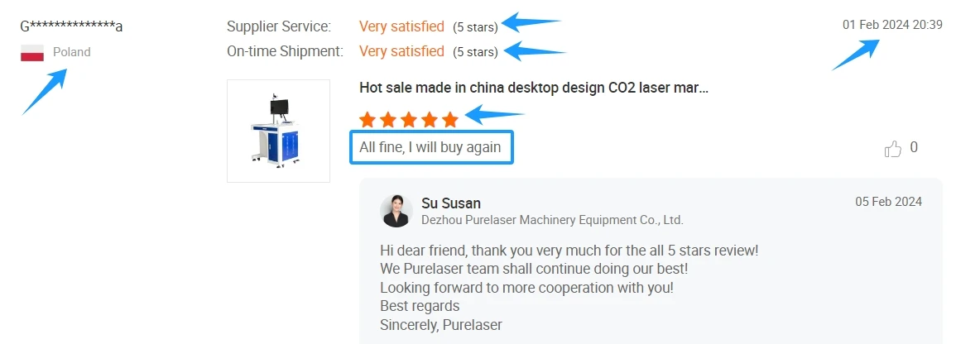
Task: Click the fifth orange rating star
Action: click(450, 120)
